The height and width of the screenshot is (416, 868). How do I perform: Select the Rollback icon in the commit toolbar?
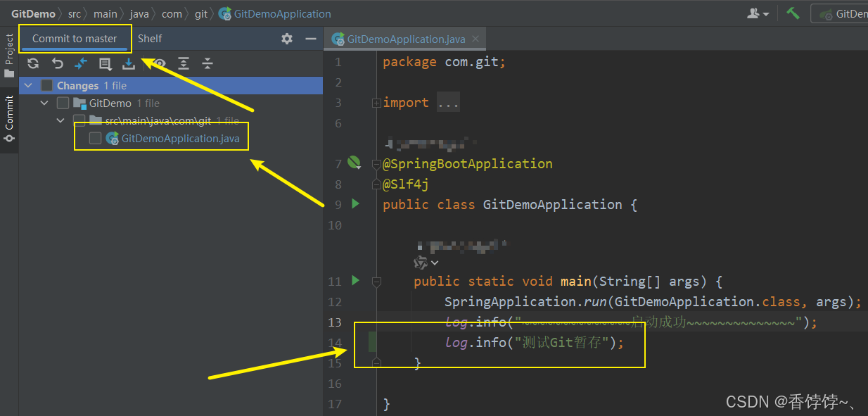point(57,63)
